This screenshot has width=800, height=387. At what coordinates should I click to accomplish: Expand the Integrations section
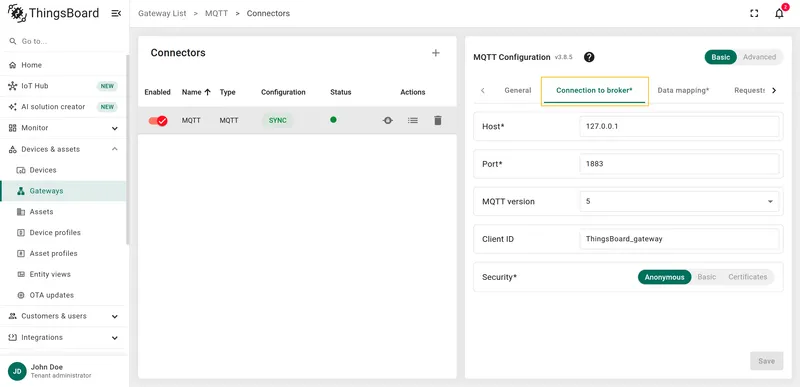(115, 338)
